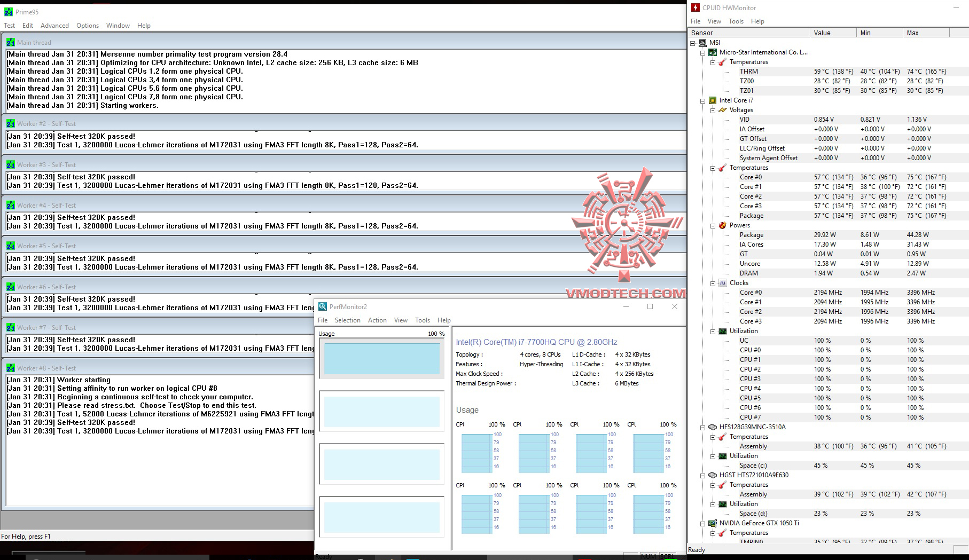Click the Worker #3 window icon
The width and height of the screenshot is (969, 560).
click(11, 164)
